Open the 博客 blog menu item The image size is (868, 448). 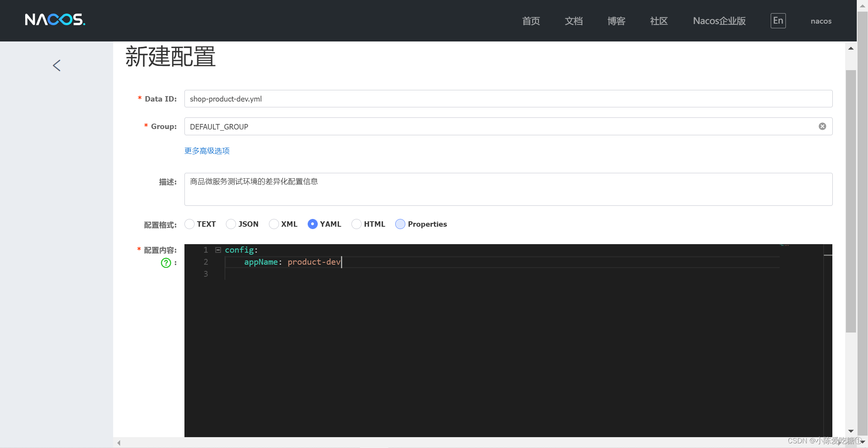(x=616, y=21)
